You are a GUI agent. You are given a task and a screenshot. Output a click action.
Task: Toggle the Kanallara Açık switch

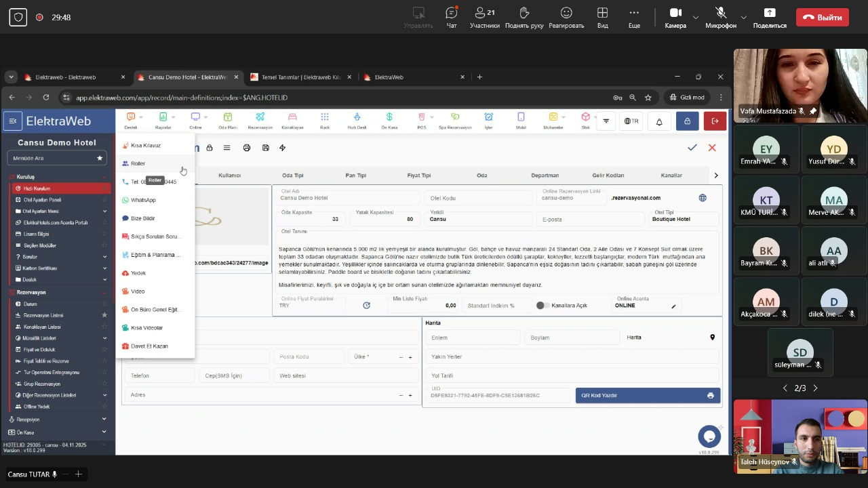(541, 306)
